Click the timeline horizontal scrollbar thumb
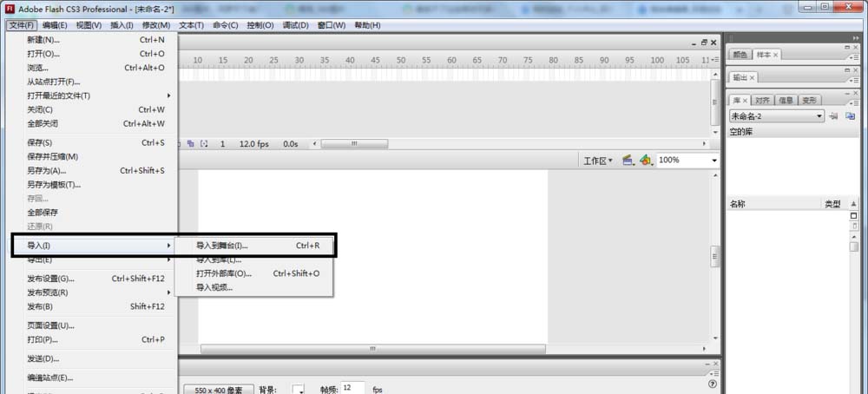This screenshot has width=868, height=394. coord(354,143)
